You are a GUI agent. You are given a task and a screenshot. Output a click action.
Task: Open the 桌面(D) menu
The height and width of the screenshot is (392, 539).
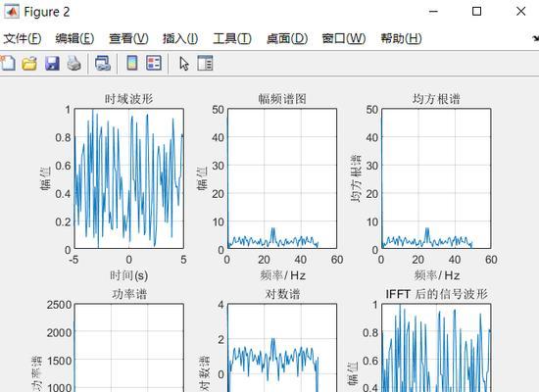287,38
